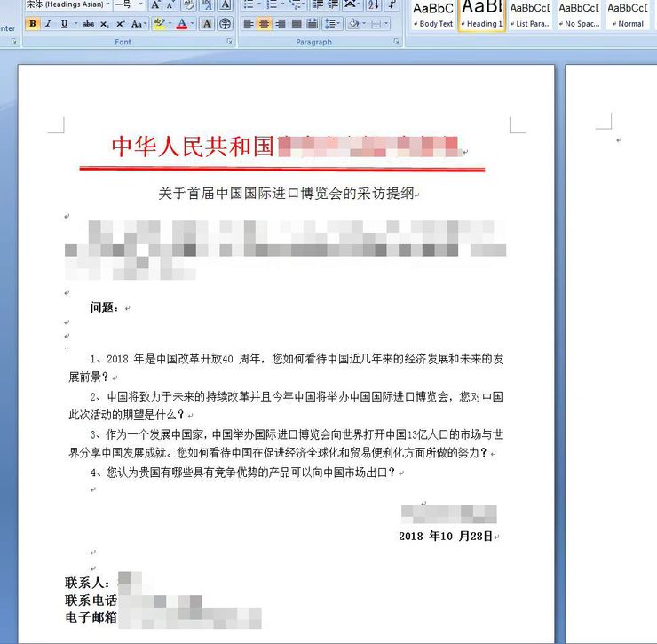The height and width of the screenshot is (644, 657).
Task: Toggle Underline formatting button
Action: click(x=64, y=24)
